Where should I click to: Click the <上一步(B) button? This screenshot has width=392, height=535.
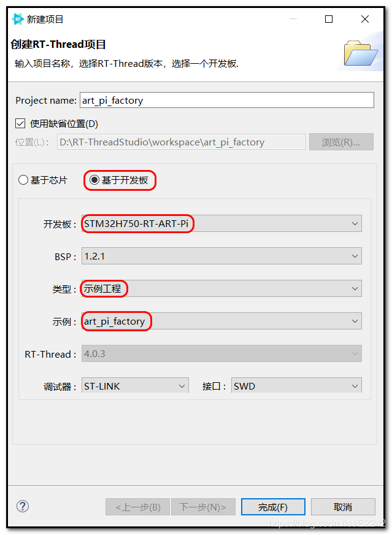[x=137, y=507]
